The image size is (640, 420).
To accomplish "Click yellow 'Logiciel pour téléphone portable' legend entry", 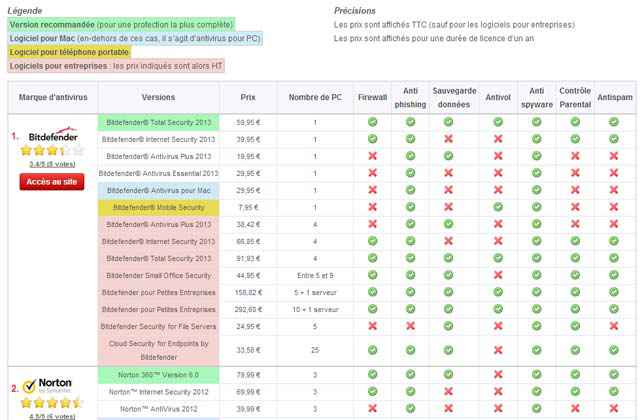I will pyautogui.click(x=69, y=52).
